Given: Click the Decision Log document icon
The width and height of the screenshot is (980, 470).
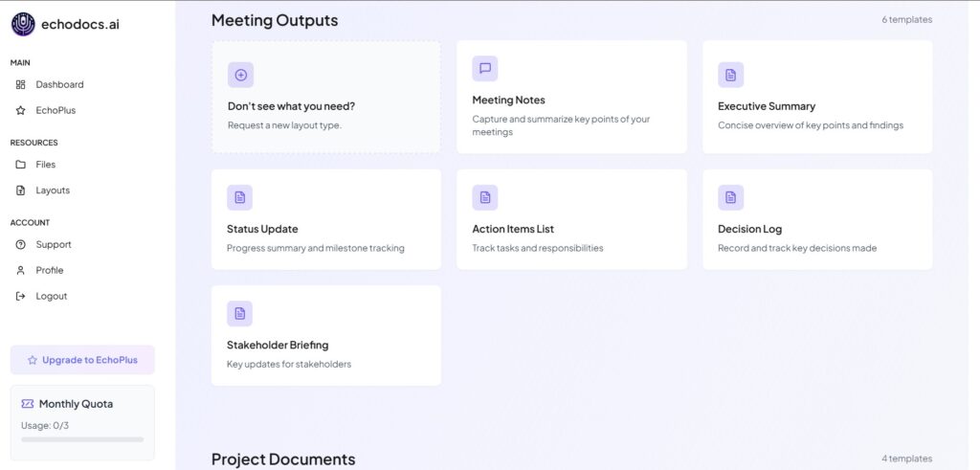Looking at the screenshot, I should (730, 197).
